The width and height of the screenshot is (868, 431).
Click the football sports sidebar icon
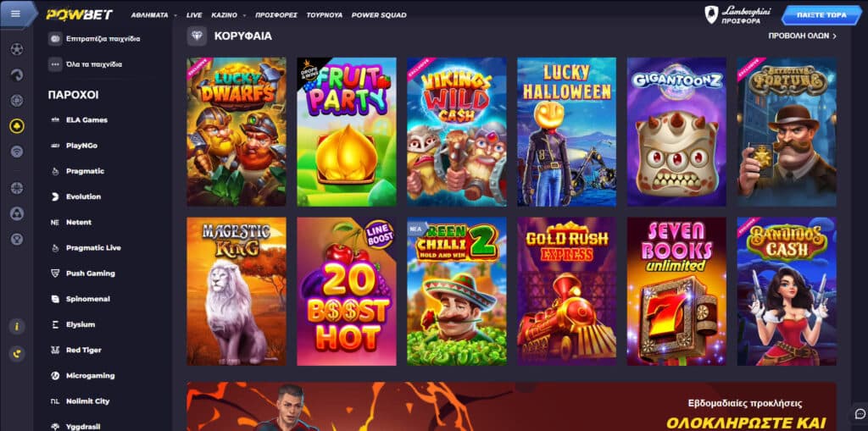click(x=17, y=49)
